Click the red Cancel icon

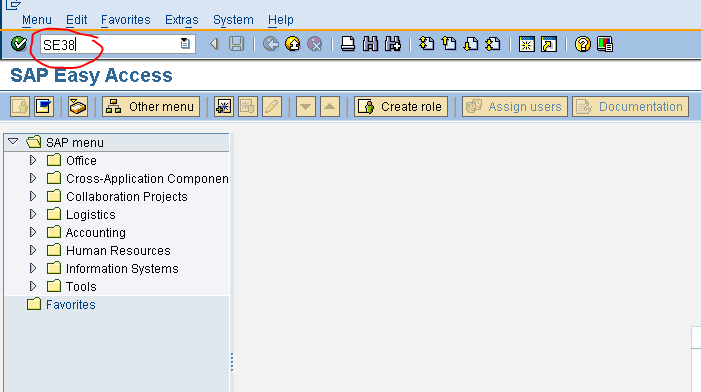coord(315,44)
